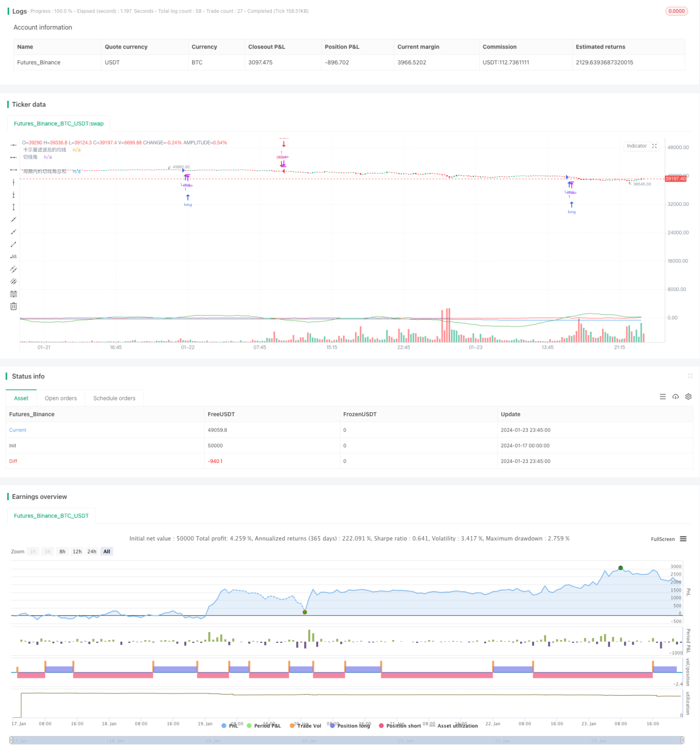
Task: Open the list view menu icon in Status info
Action: (663, 397)
